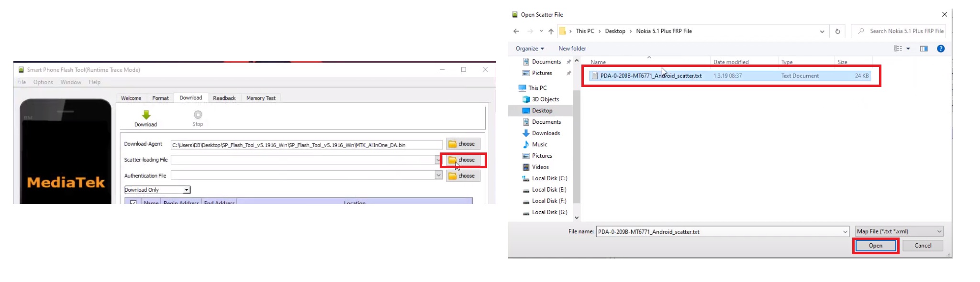Open recent locations chevron in file dialog
Viewport: 980px width, 282px height.
541,31
